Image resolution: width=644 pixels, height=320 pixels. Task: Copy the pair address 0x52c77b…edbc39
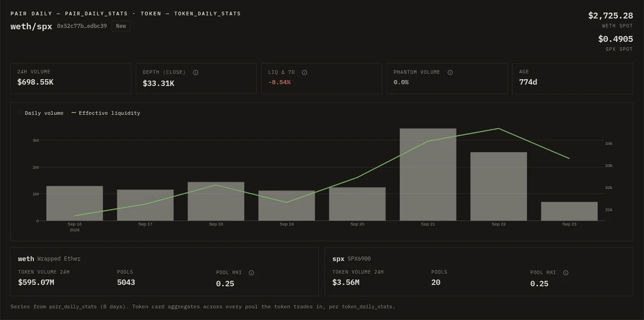pos(82,26)
